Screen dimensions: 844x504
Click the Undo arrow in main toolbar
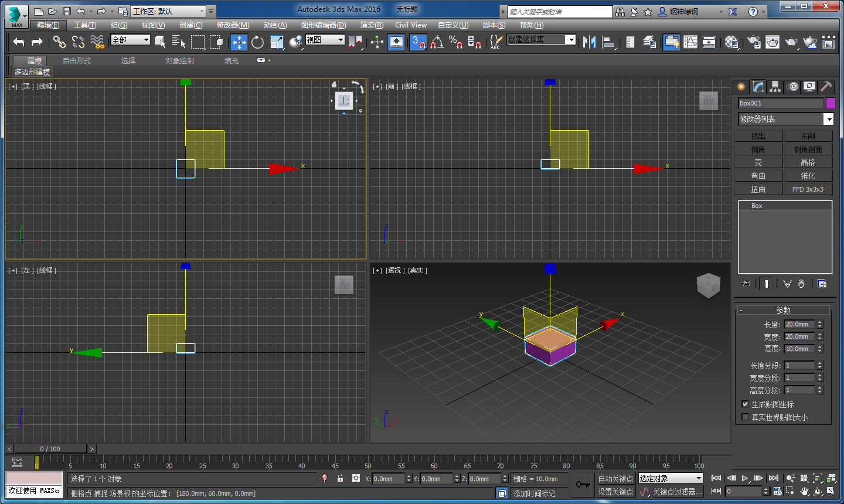point(19,42)
